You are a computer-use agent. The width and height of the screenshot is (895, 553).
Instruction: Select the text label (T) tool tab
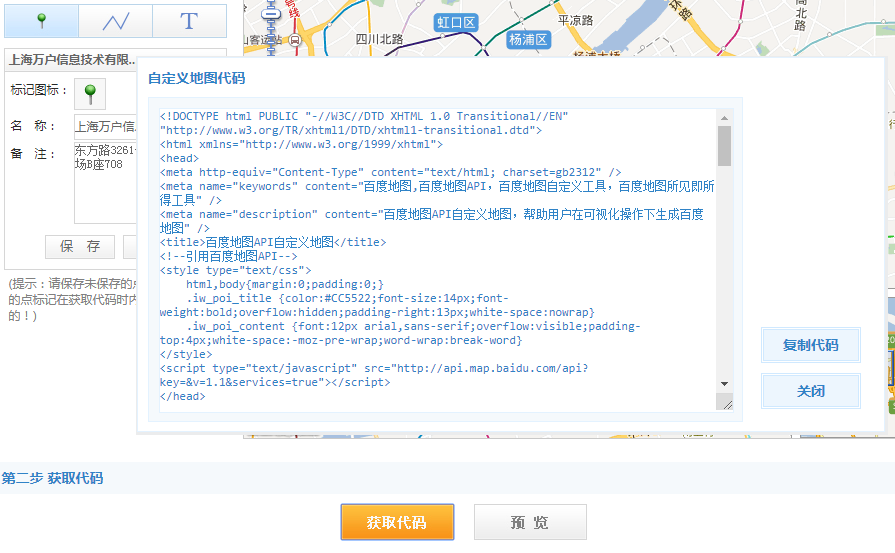coord(189,20)
